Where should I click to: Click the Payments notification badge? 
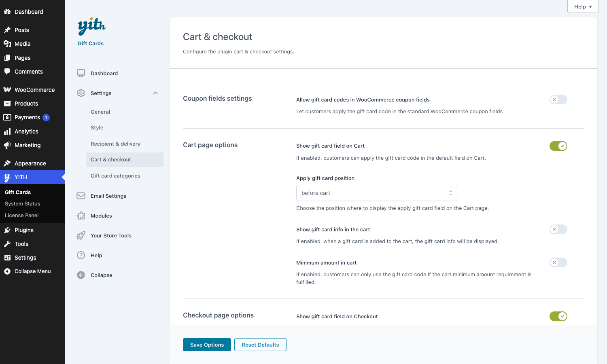(x=46, y=118)
